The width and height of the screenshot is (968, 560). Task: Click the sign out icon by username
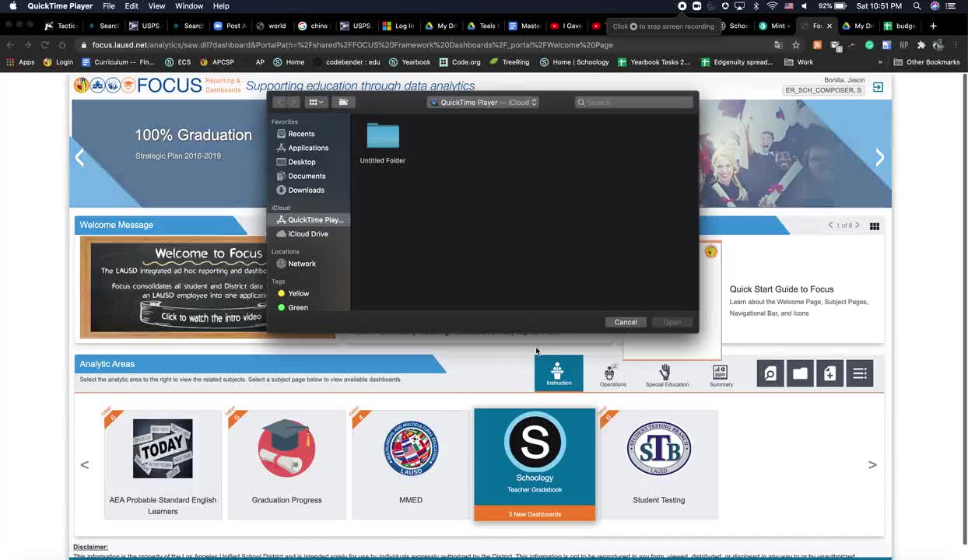pyautogui.click(x=878, y=87)
